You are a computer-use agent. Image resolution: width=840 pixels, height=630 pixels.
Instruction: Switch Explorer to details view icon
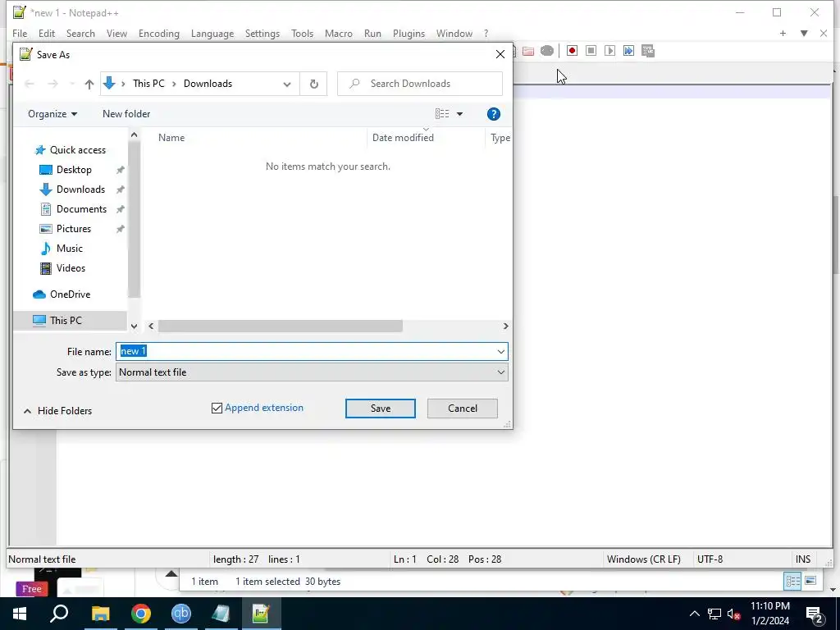792,582
